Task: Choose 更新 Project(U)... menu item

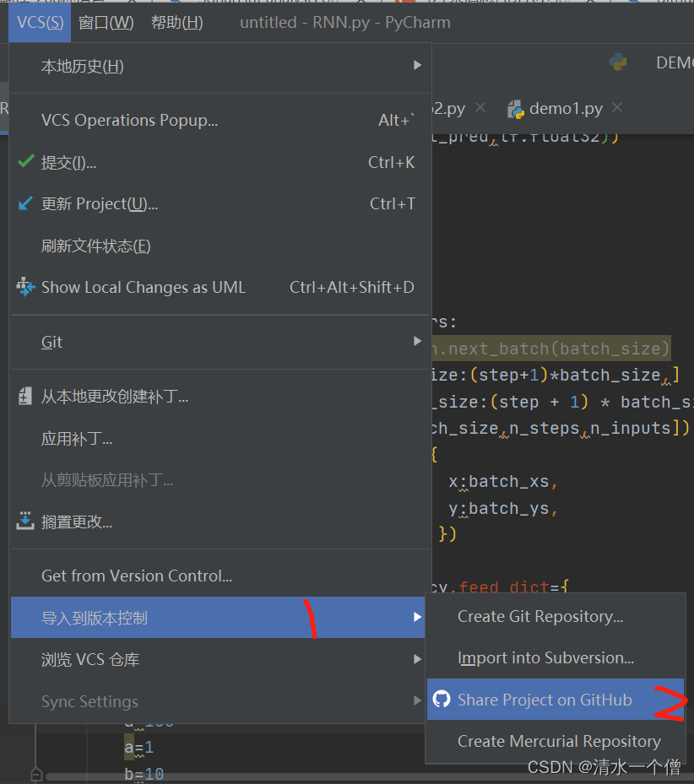Action: pos(220,204)
